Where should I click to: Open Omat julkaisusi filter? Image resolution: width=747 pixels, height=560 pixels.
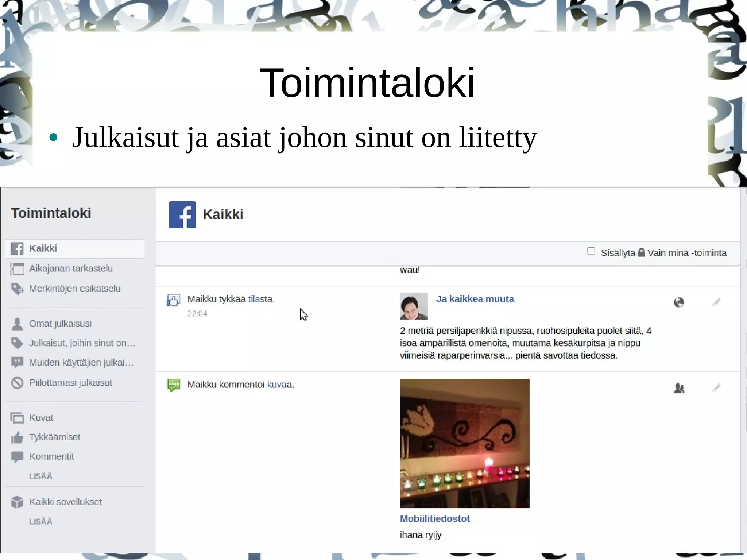pyautogui.click(x=60, y=324)
